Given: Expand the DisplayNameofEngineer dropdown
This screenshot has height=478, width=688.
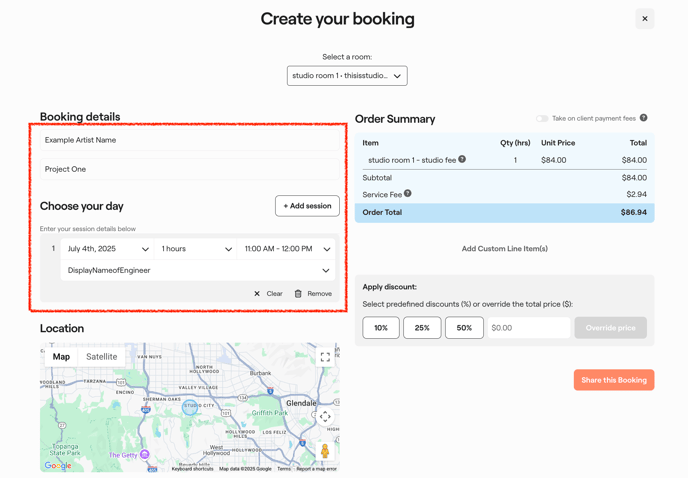Looking at the screenshot, I should point(198,270).
